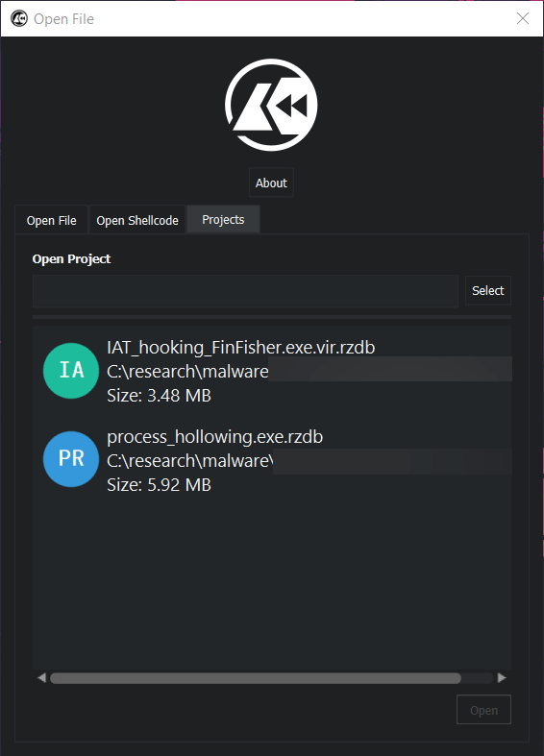Switch to the Open Shellcode tab
The height and width of the screenshot is (756, 544).
pyautogui.click(x=137, y=220)
